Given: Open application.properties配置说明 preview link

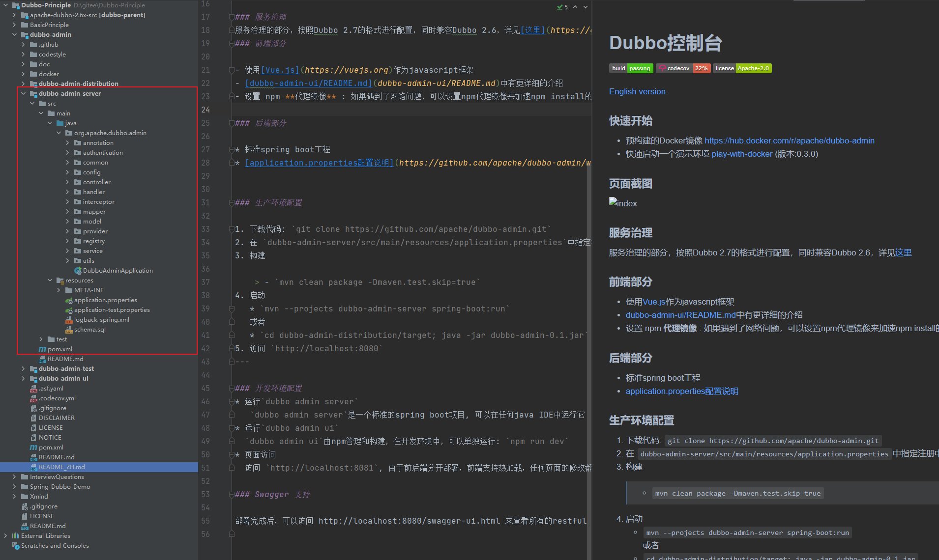Looking at the screenshot, I should [x=682, y=391].
